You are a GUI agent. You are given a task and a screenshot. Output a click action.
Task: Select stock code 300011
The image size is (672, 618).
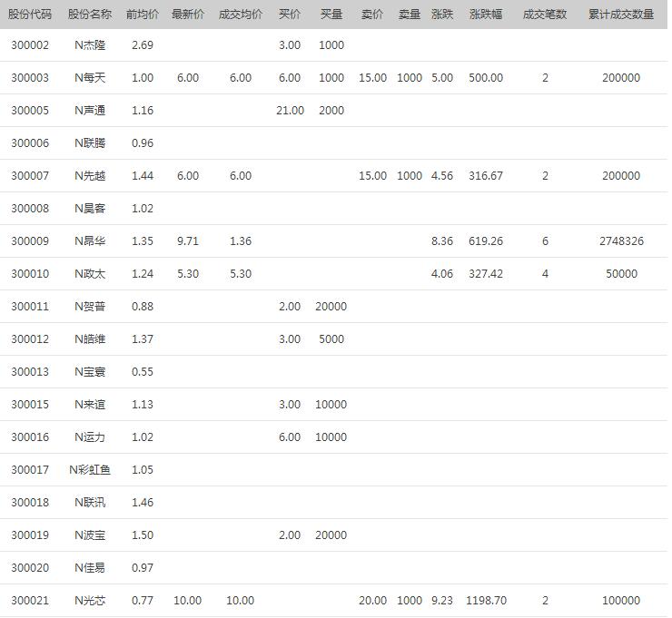(x=30, y=306)
